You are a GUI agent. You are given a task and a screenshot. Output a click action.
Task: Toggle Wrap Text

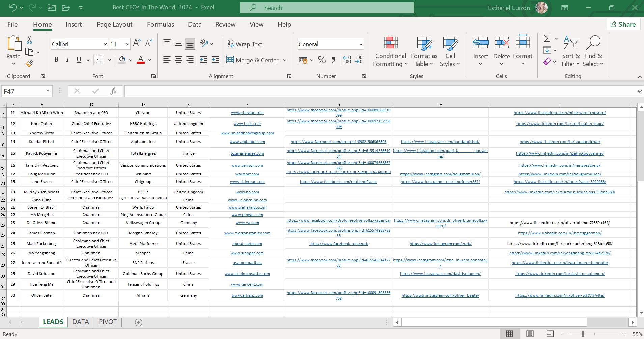click(x=245, y=44)
